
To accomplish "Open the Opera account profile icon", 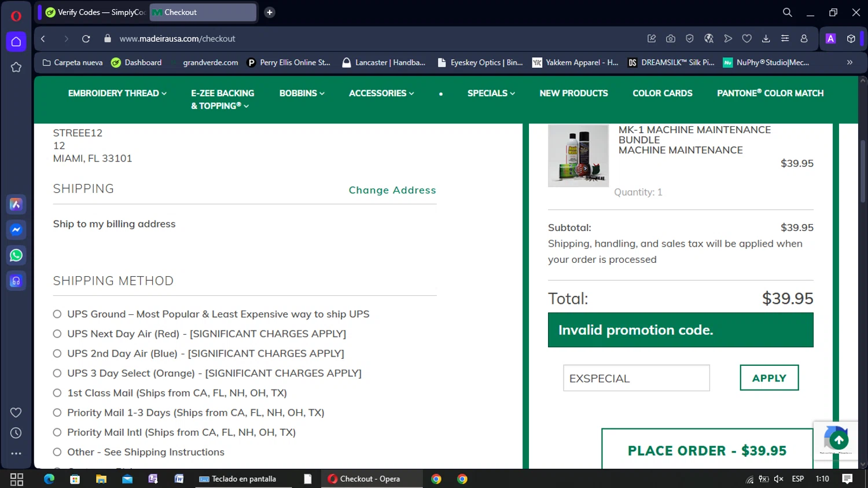I will click(804, 39).
